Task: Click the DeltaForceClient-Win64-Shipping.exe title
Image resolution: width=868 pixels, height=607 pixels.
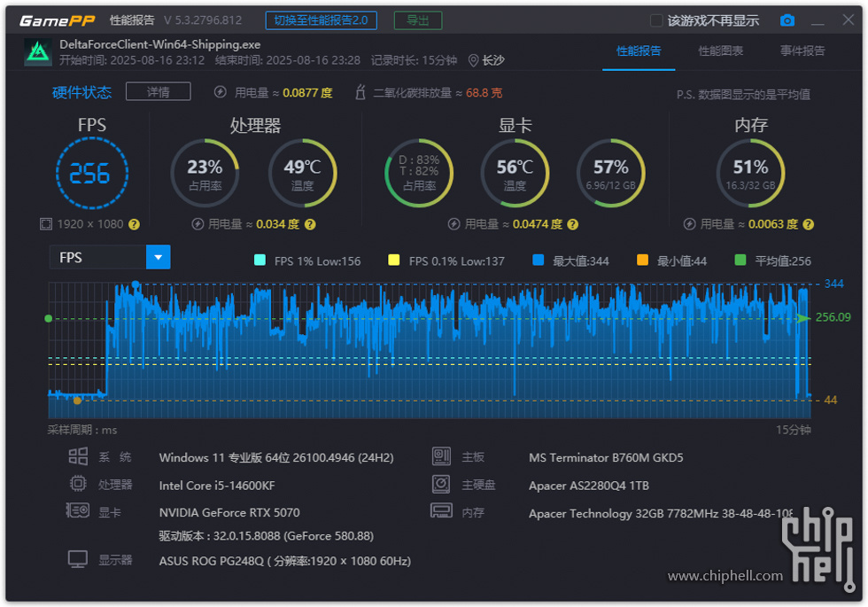Action: coord(160,44)
